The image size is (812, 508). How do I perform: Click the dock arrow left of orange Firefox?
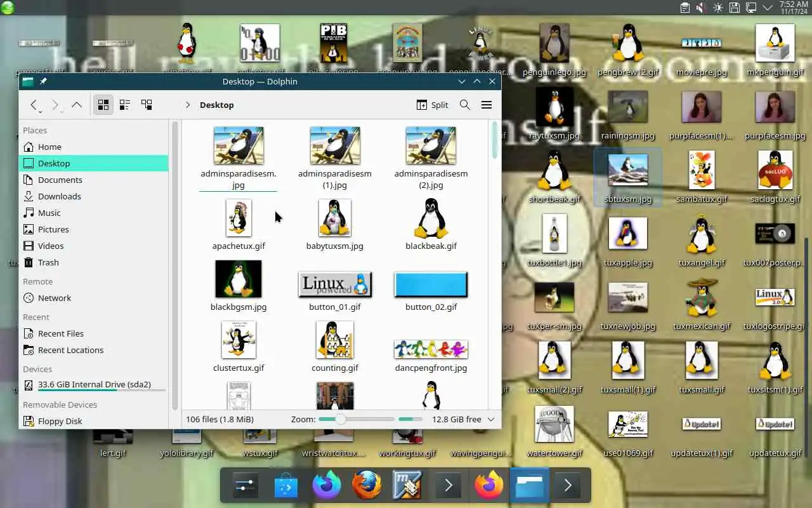(x=448, y=486)
